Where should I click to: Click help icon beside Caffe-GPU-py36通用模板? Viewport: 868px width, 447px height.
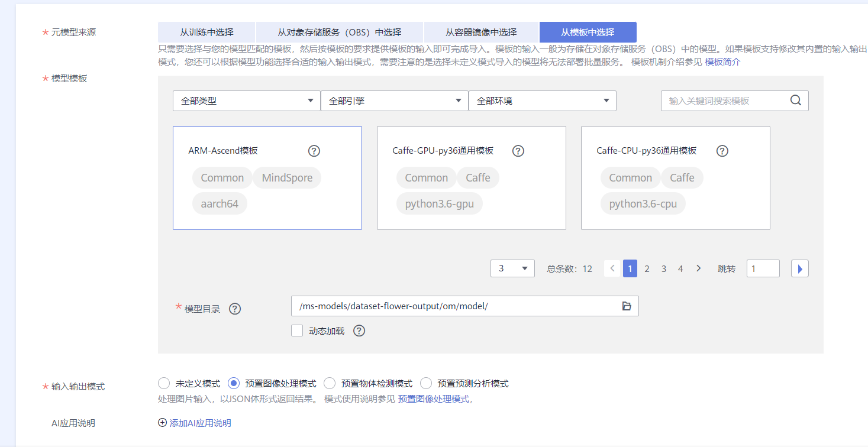518,151
